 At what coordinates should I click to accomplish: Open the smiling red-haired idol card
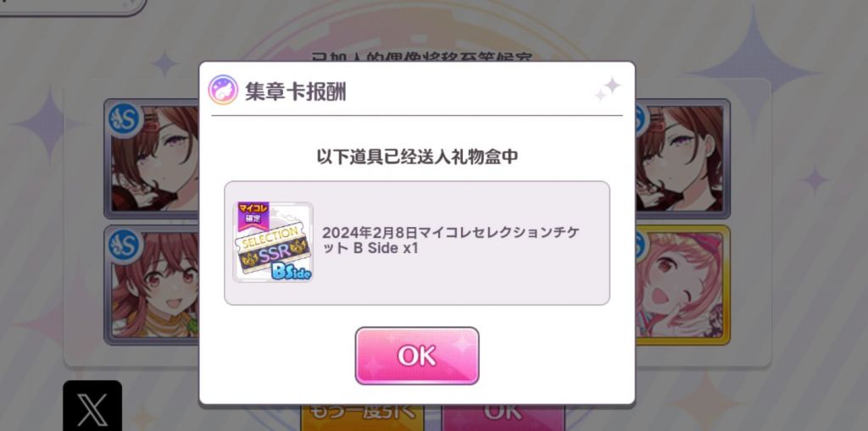pos(152,285)
